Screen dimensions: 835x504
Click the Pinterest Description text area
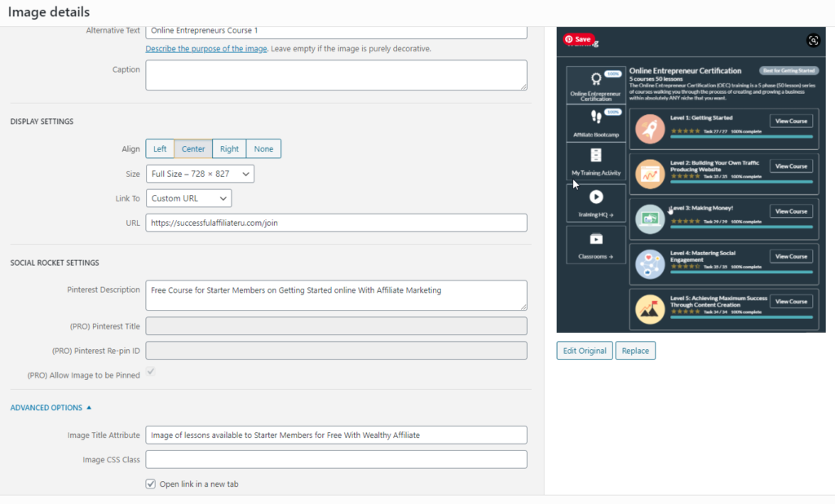tap(336, 295)
